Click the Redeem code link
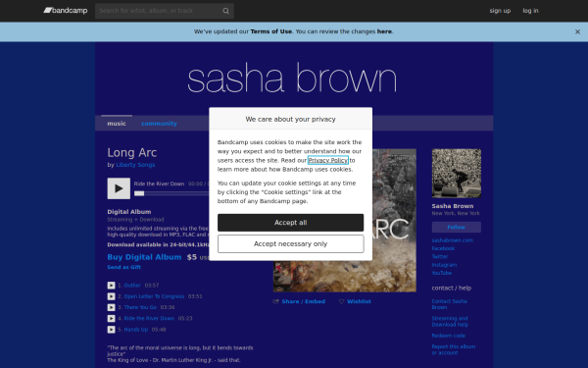This screenshot has width=588, height=368. click(x=449, y=336)
